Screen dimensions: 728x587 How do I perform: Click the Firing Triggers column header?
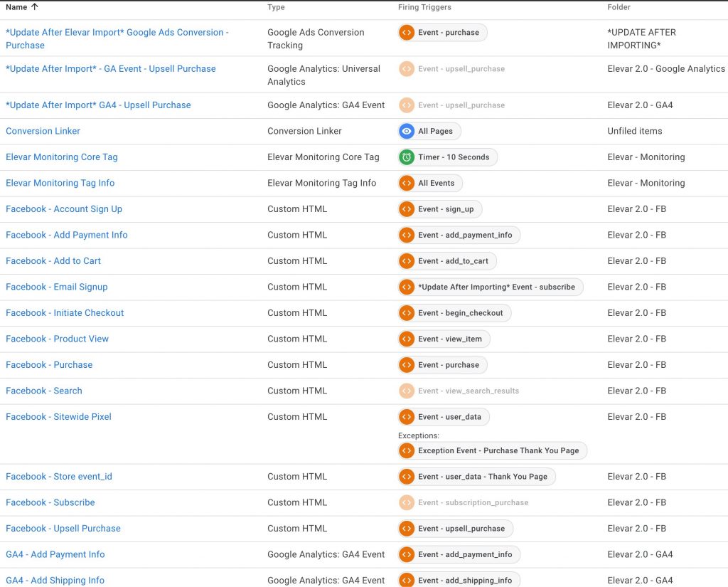click(x=424, y=7)
